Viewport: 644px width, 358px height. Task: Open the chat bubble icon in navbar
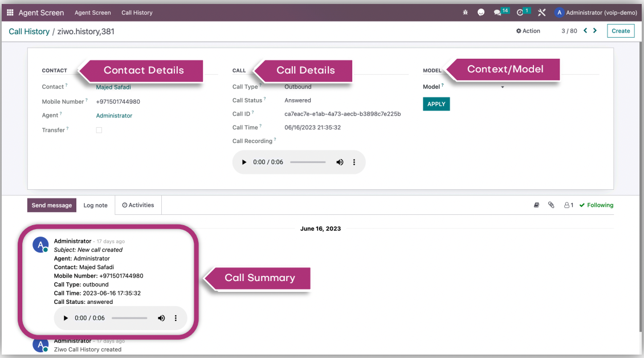click(x=481, y=13)
